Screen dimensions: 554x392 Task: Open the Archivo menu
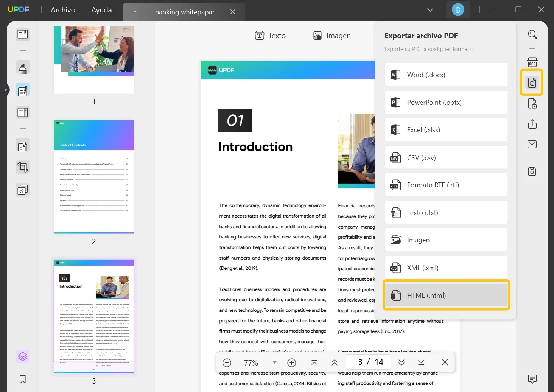click(63, 10)
